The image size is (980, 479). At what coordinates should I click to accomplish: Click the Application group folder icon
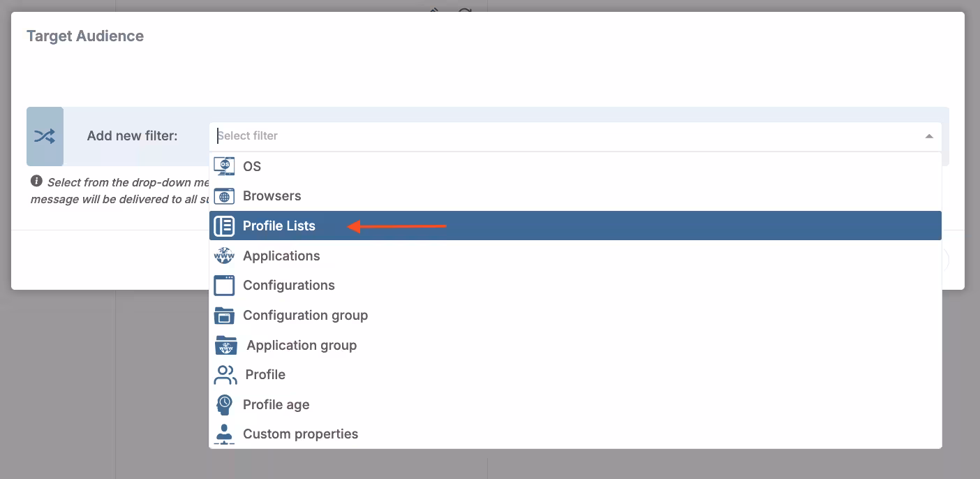pyautogui.click(x=225, y=345)
